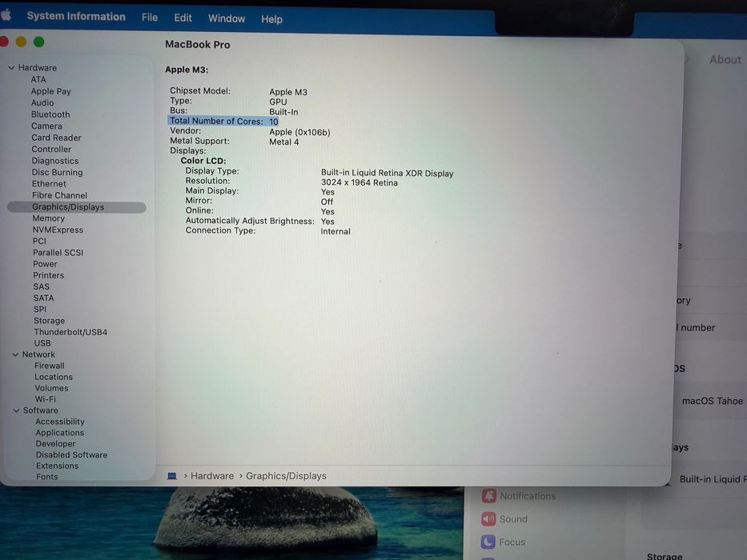Select Volumes under Network

pos(51,388)
